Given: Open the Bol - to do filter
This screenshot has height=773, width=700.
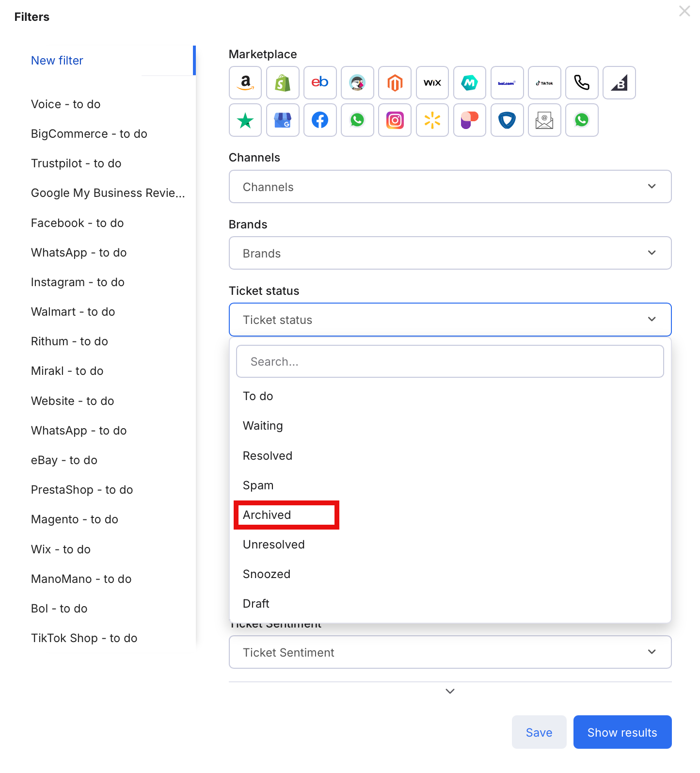Looking at the screenshot, I should (x=59, y=609).
